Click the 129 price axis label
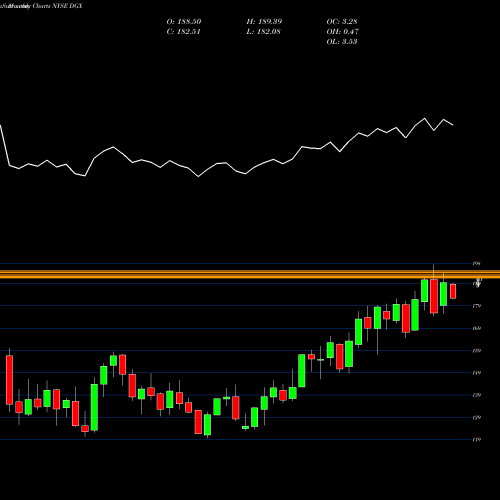Screen dimensions: 500x500 (477, 417)
